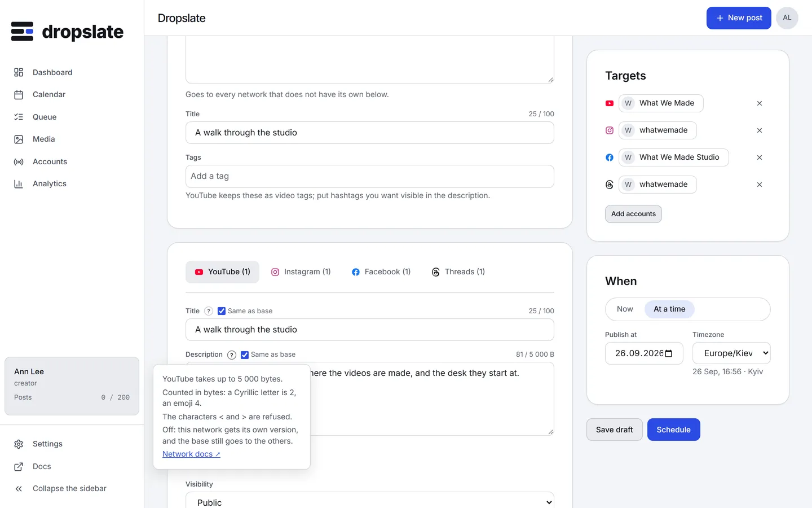The width and height of the screenshot is (812, 508).
Task: Switch to the YouTube (1) tab
Action: 222,272
